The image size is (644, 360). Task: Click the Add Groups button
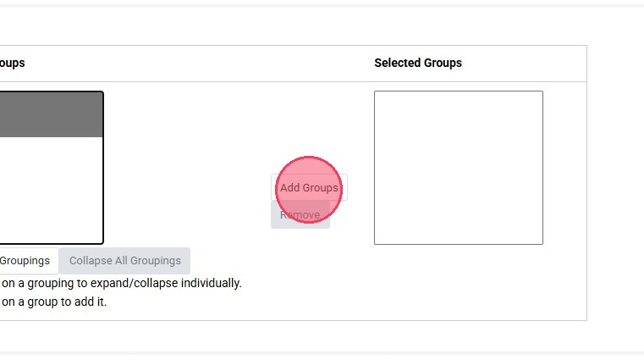(x=309, y=187)
